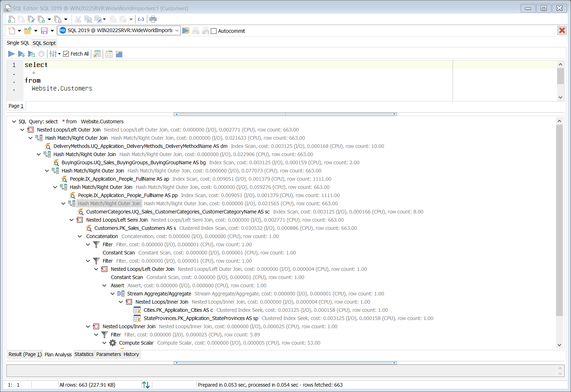Click the print icon in top toolbar

coord(153,19)
